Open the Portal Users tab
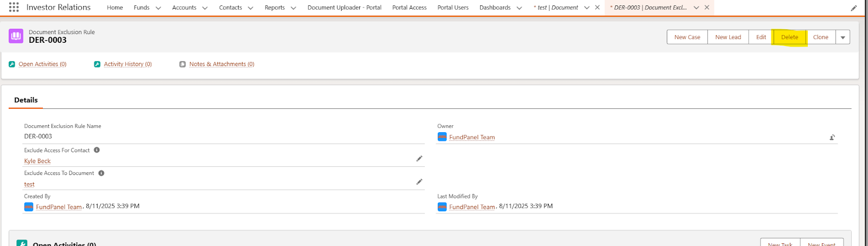This screenshot has height=246, width=868. [453, 8]
